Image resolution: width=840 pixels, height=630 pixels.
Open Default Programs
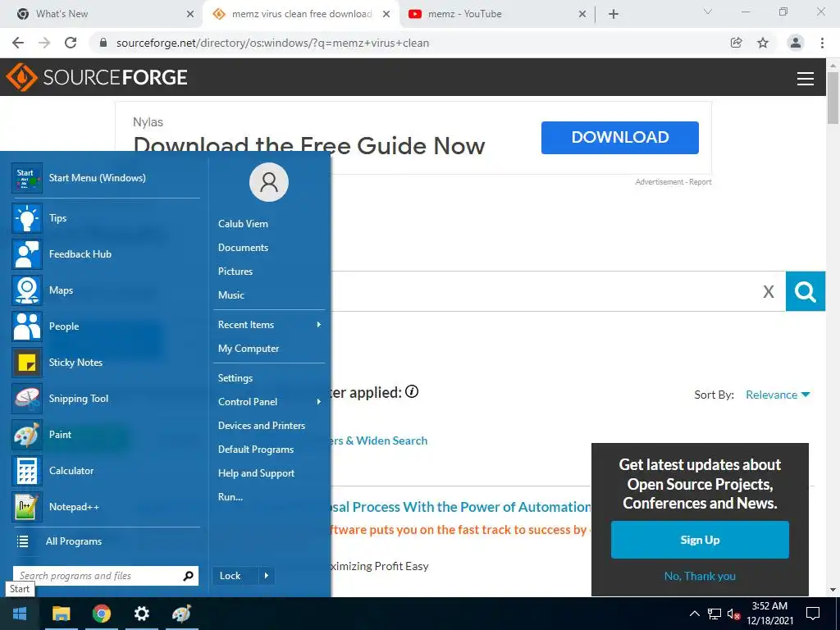pos(256,450)
